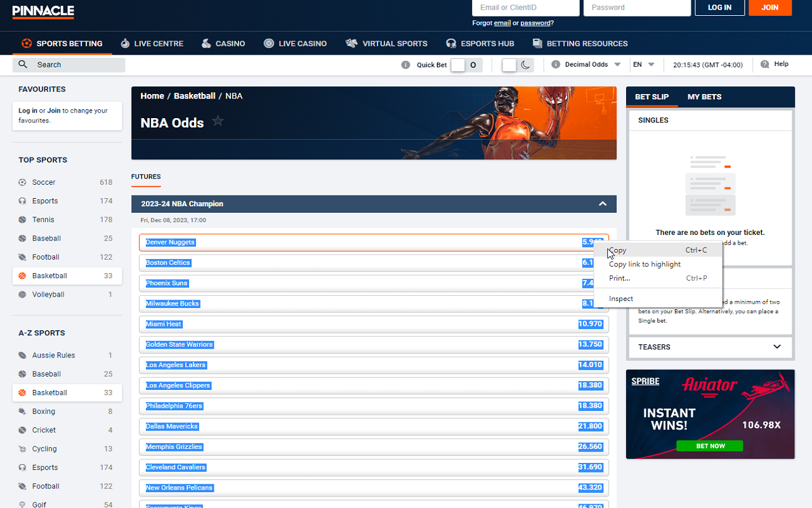Screen dimensions: 812x508
Task: Select Philadelphia 76ers odds row
Action: coord(374,406)
